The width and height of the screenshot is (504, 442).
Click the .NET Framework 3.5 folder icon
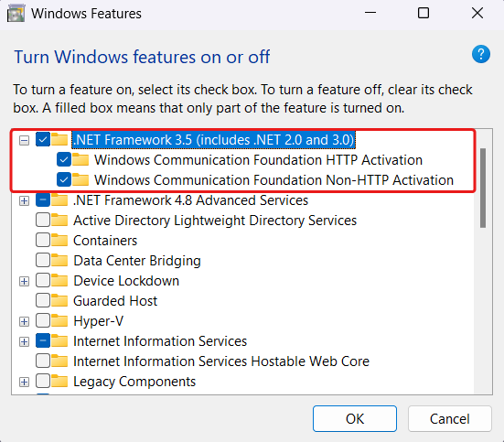59,140
